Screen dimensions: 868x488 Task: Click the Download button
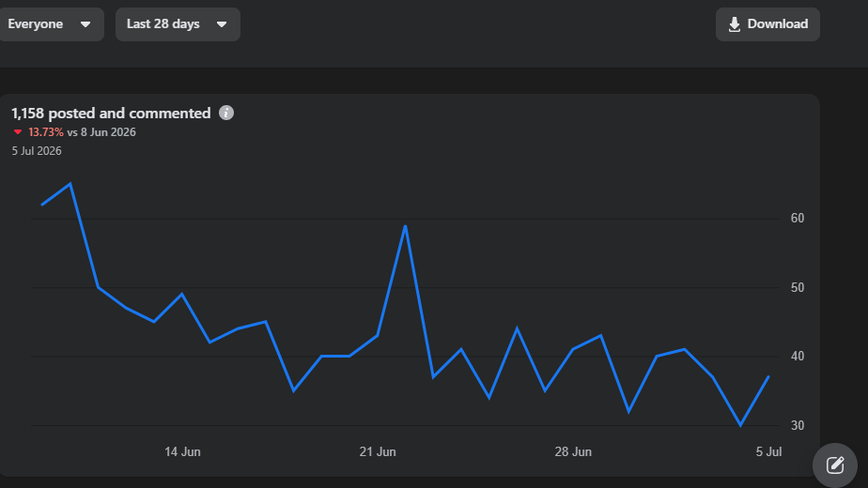tap(767, 24)
